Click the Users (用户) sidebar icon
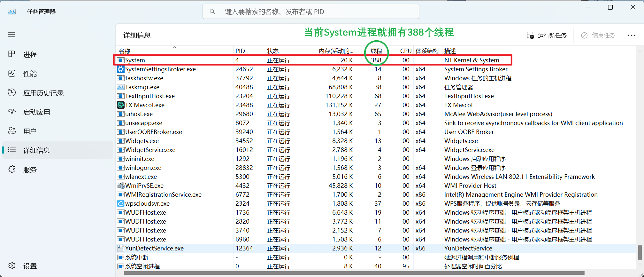 click(12, 131)
